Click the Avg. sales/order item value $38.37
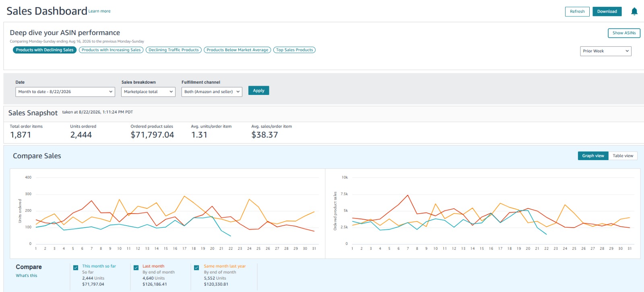This screenshot has width=644, height=292. [264, 135]
